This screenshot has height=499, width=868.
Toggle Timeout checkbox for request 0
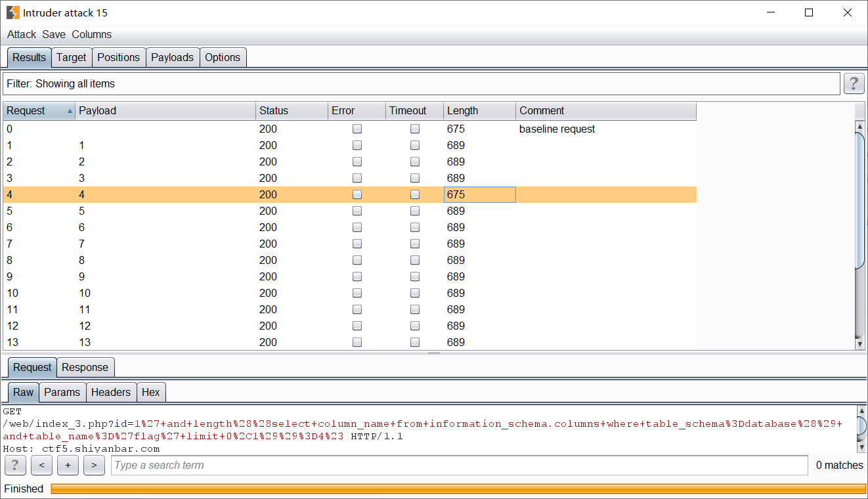[x=415, y=129]
